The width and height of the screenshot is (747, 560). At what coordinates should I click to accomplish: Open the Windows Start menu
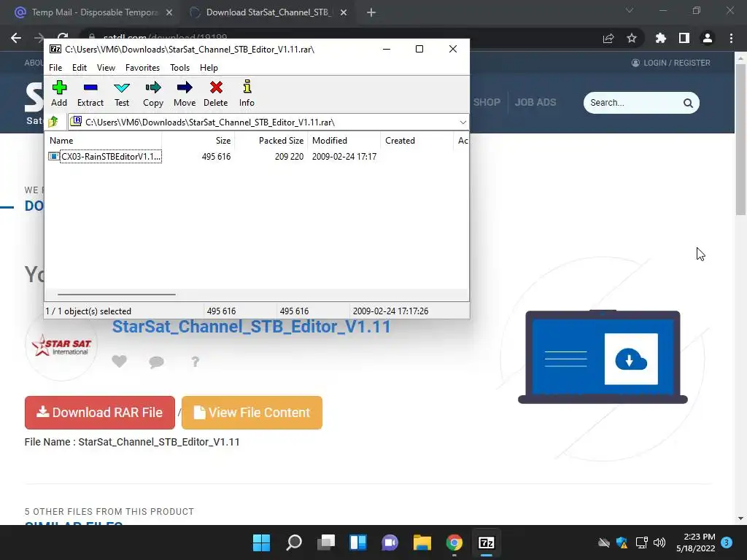261,542
